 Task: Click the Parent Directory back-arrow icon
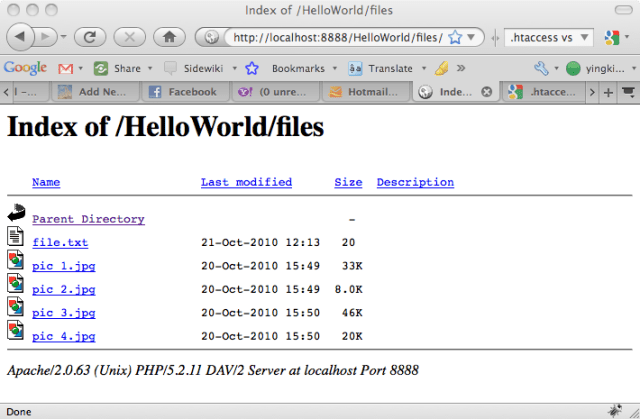[x=15, y=214]
